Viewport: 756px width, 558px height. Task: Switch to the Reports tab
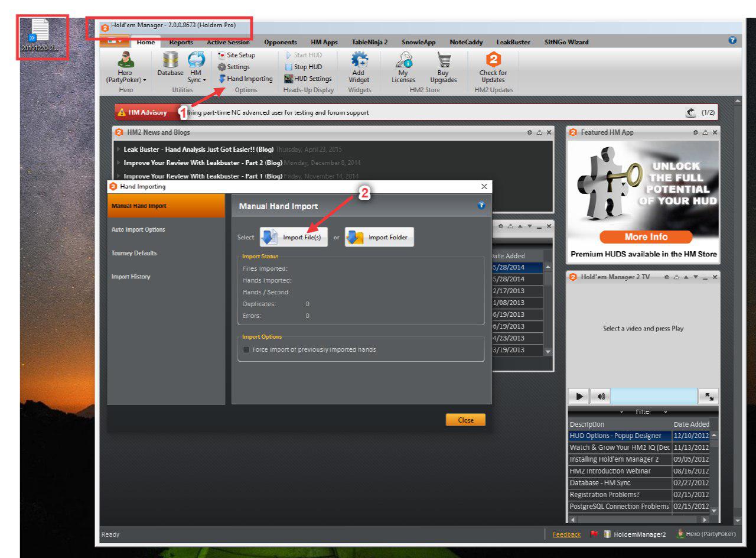181,42
